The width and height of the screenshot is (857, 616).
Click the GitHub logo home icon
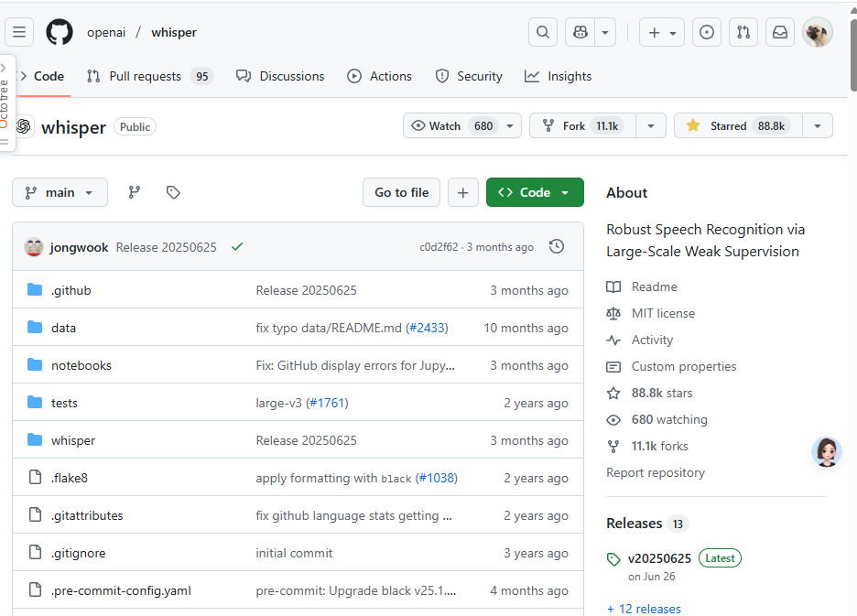[x=60, y=32]
